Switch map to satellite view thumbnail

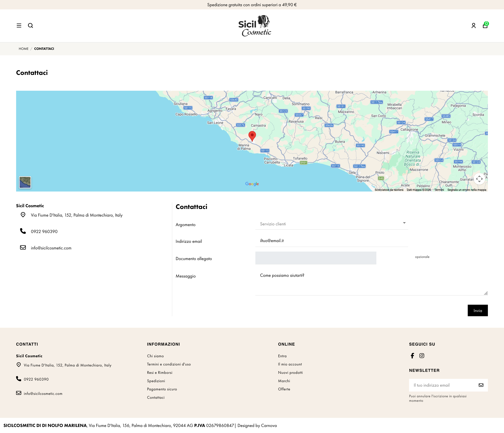(x=25, y=182)
